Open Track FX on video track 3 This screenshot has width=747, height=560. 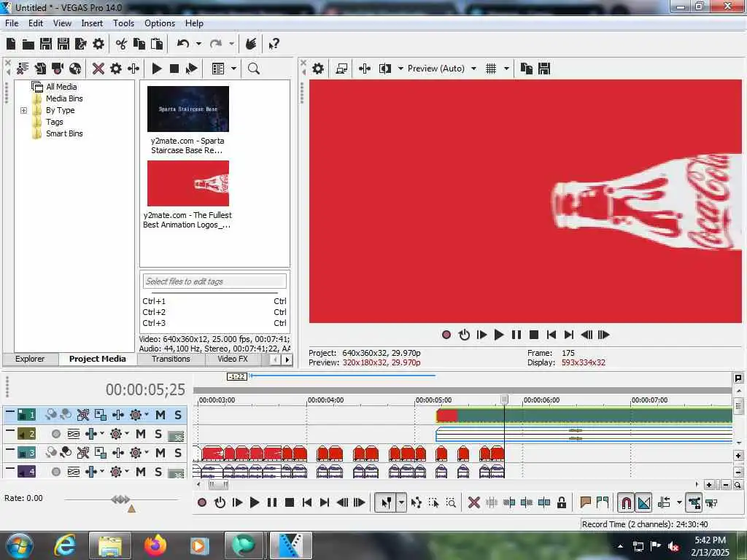pos(117,453)
